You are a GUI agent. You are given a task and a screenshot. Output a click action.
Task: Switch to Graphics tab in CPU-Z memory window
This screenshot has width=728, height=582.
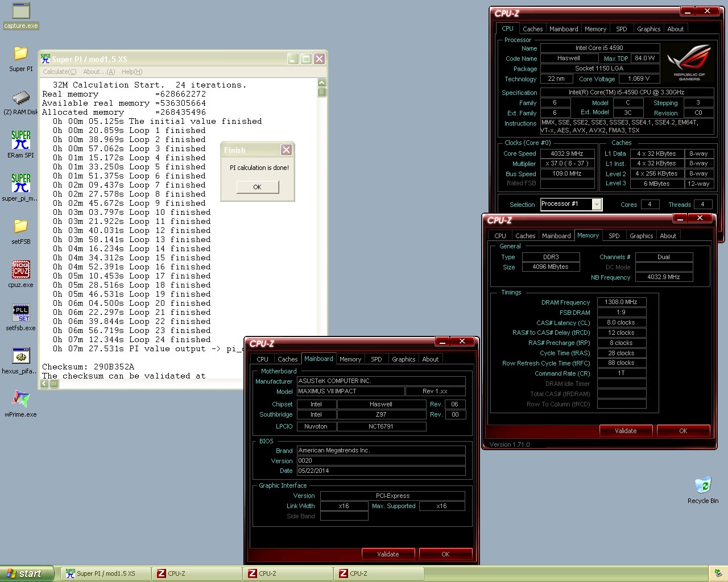coord(642,236)
